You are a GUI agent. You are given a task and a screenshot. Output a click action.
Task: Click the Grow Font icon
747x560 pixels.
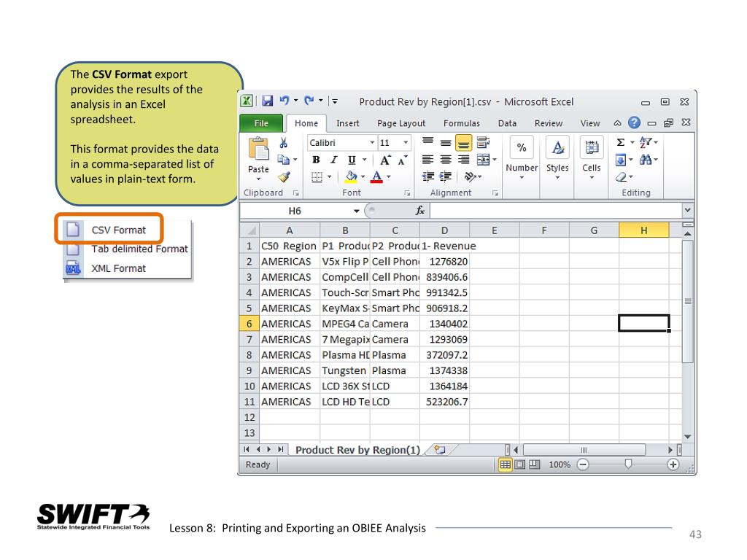[x=385, y=160]
